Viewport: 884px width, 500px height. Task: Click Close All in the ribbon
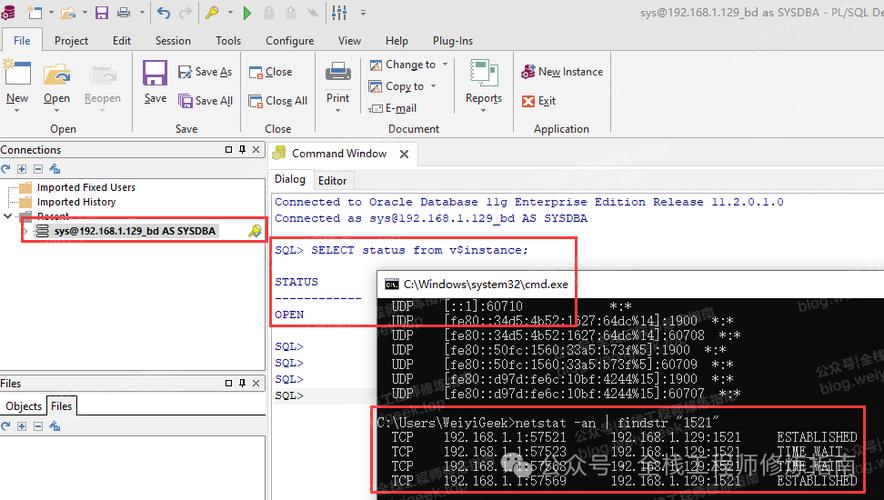pos(278,100)
